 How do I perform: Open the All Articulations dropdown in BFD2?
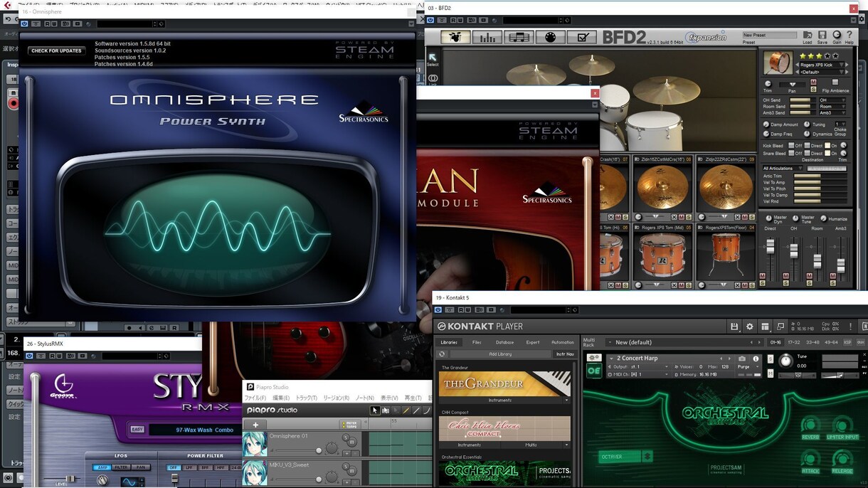(783, 169)
